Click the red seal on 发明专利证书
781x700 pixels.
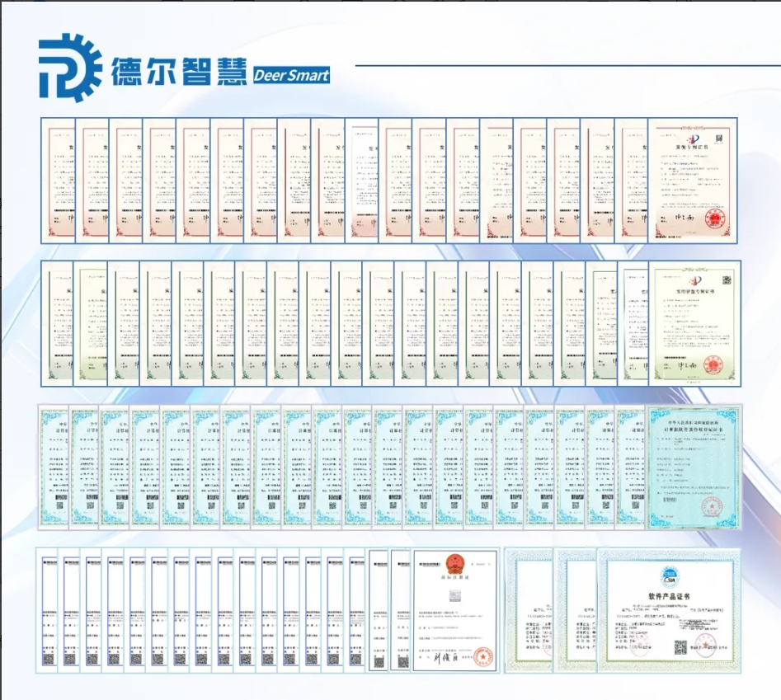click(715, 219)
